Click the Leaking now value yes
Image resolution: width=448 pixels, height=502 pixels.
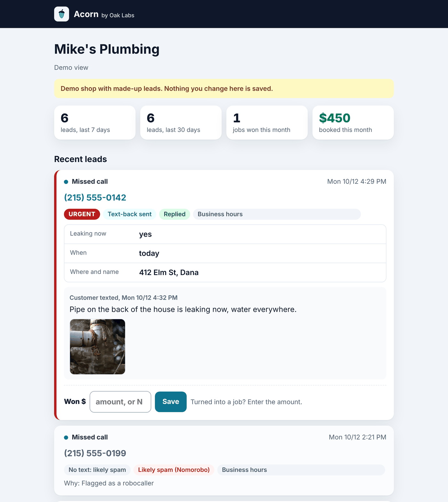[145, 234]
